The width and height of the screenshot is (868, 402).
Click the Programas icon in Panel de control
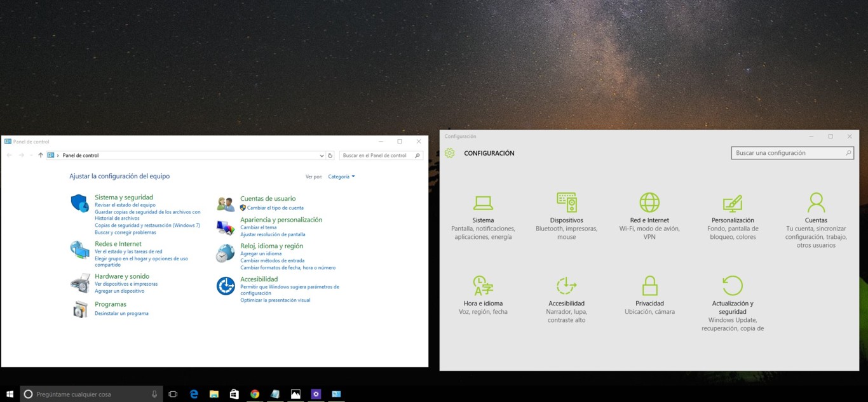point(79,309)
